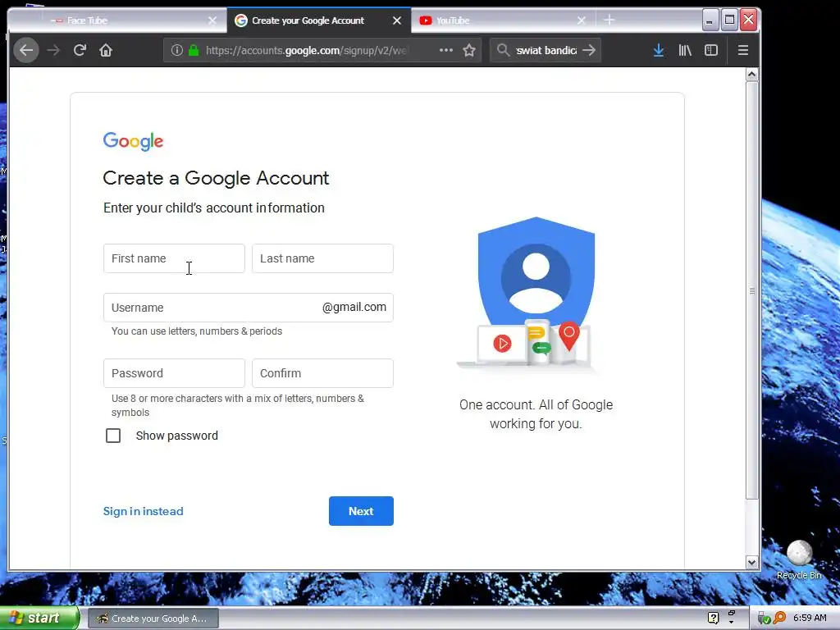Select the Create your Google Account tab

pyautogui.click(x=319, y=21)
